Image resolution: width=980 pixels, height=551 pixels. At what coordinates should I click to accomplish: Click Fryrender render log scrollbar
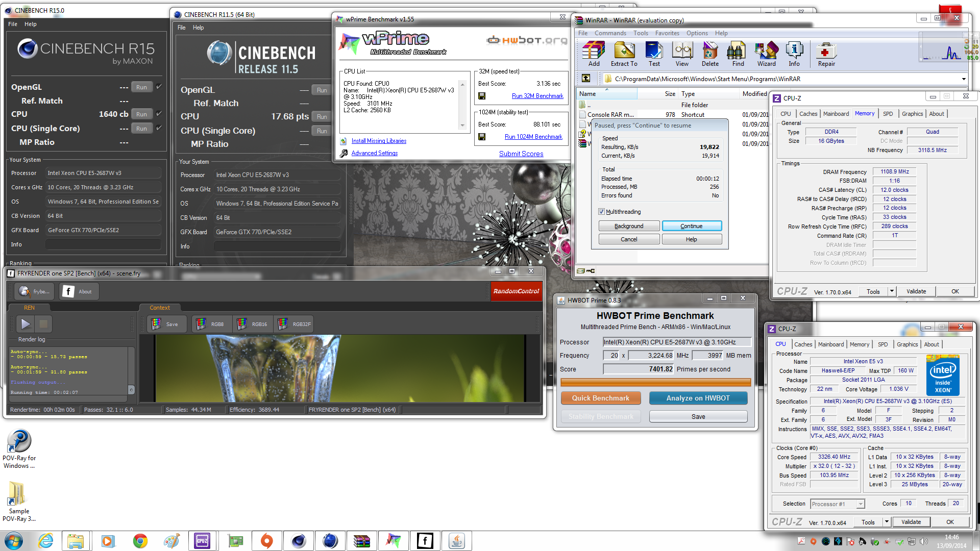click(131, 372)
